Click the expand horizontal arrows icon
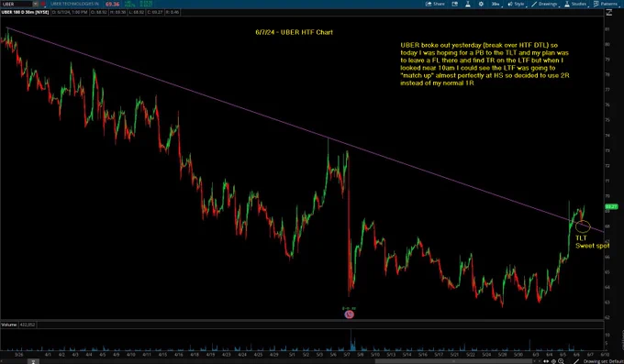Image resolution: width=624 pixels, height=364 pixels. pyautogui.click(x=546, y=361)
